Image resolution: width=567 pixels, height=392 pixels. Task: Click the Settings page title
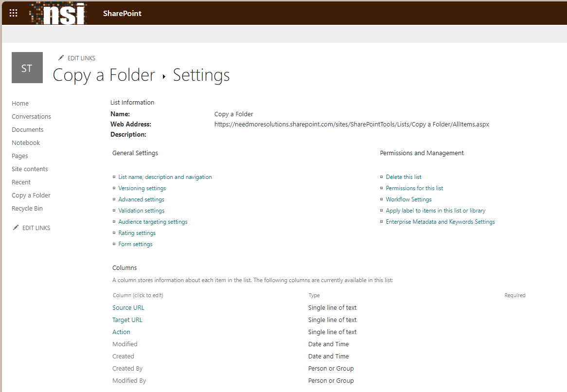201,75
